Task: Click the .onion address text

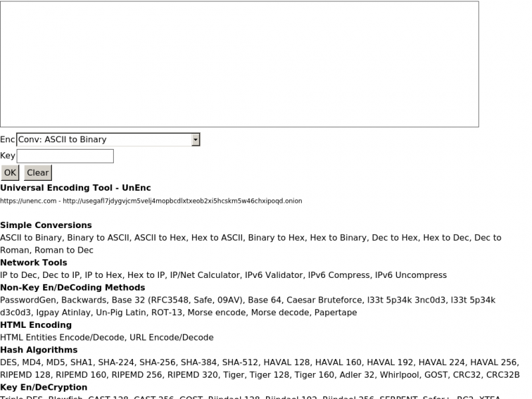Action: click(x=182, y=201)
